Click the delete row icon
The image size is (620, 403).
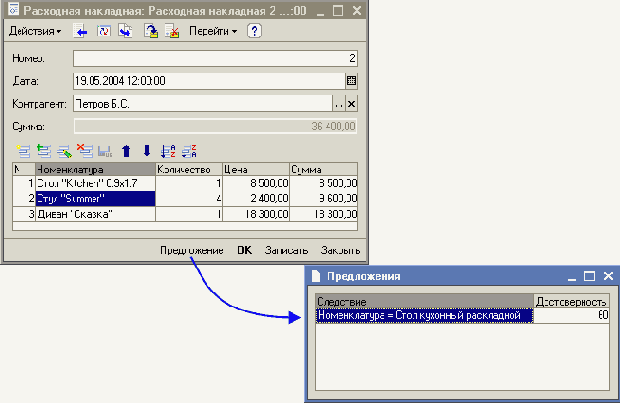[x=85, y=151]
